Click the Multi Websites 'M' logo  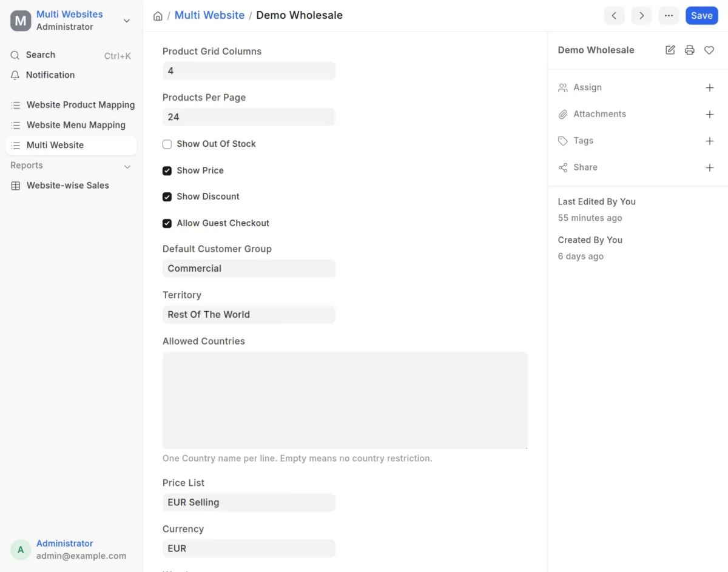(x=21, y=21)
